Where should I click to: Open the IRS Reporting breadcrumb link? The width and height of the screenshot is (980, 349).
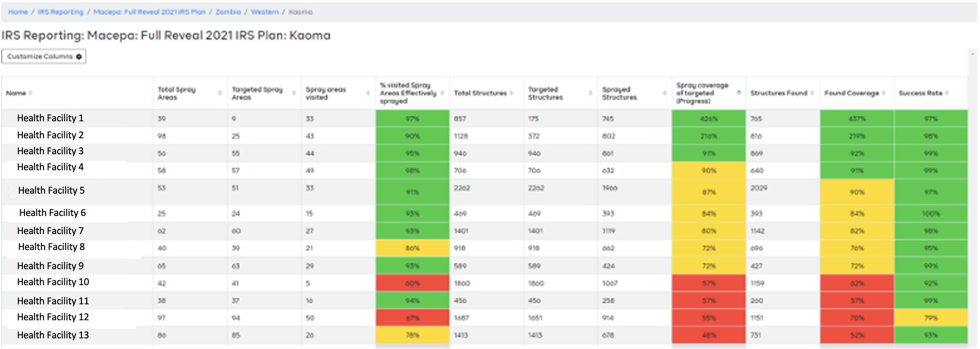coord(60,12)
